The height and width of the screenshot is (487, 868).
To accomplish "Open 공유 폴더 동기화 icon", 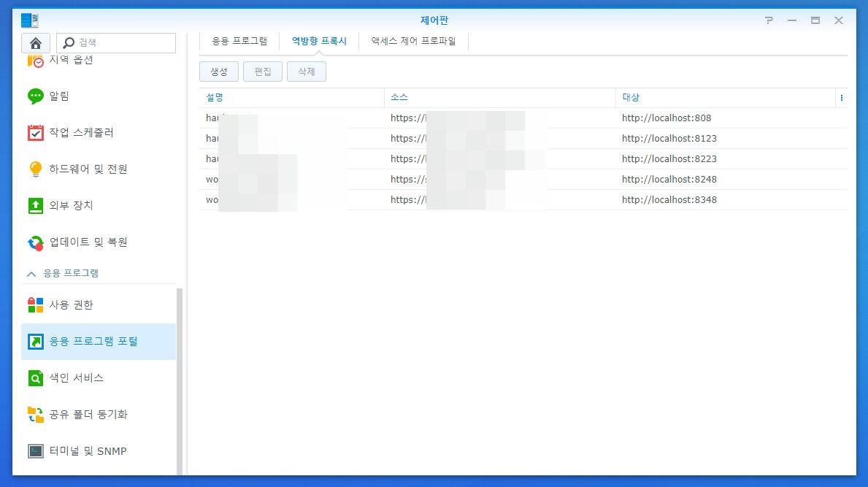I will 36,415.
